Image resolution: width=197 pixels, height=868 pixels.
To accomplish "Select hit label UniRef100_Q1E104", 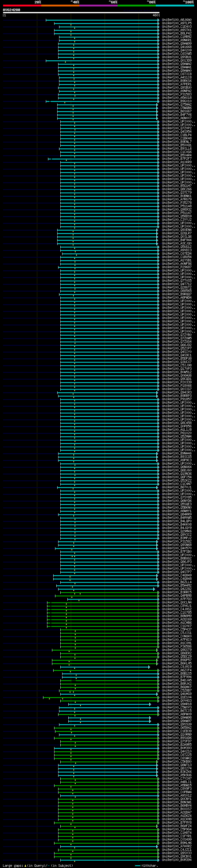I will (177, 697).
